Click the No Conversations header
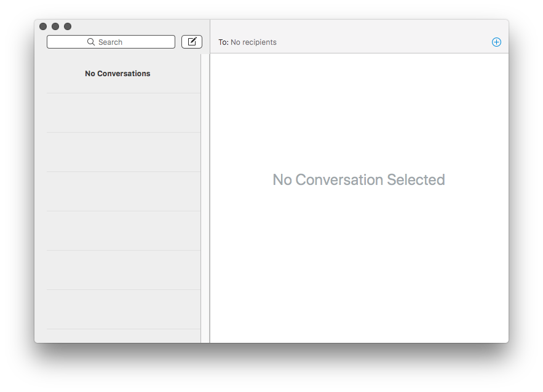 click(117, 73)
